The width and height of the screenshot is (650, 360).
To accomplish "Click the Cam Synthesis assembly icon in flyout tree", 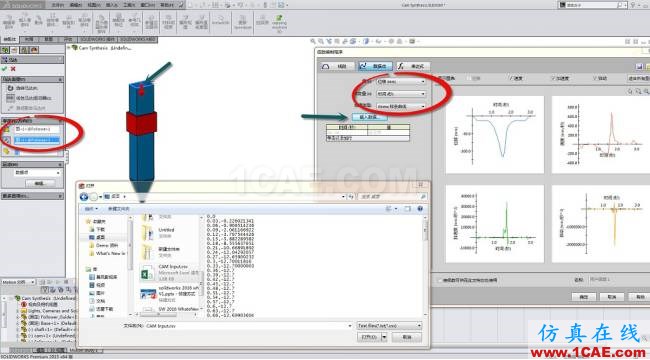I will click(75, 48).
